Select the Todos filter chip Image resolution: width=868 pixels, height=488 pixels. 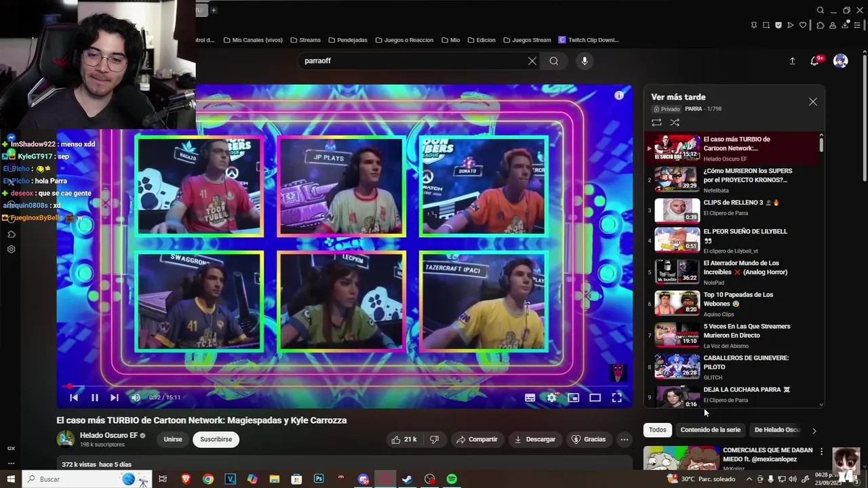click(x=657, y=430)
